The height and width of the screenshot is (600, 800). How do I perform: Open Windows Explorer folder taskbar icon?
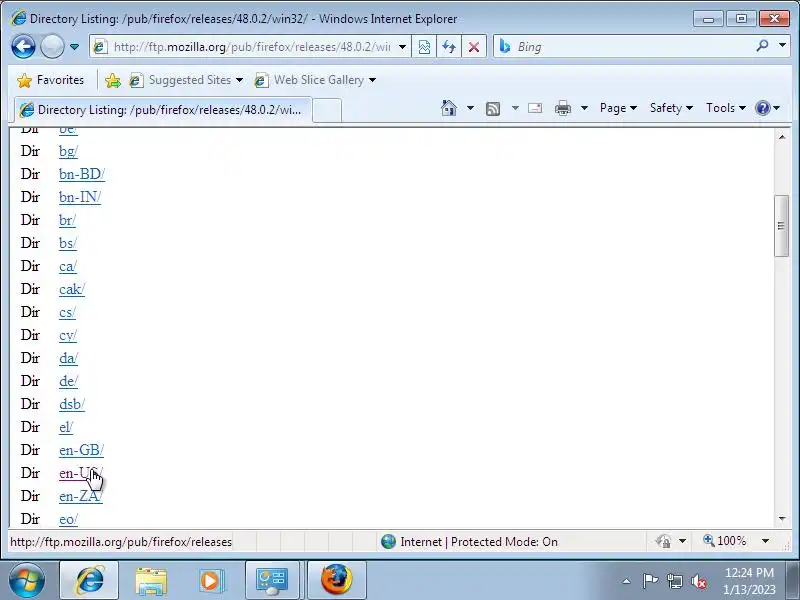151,580
